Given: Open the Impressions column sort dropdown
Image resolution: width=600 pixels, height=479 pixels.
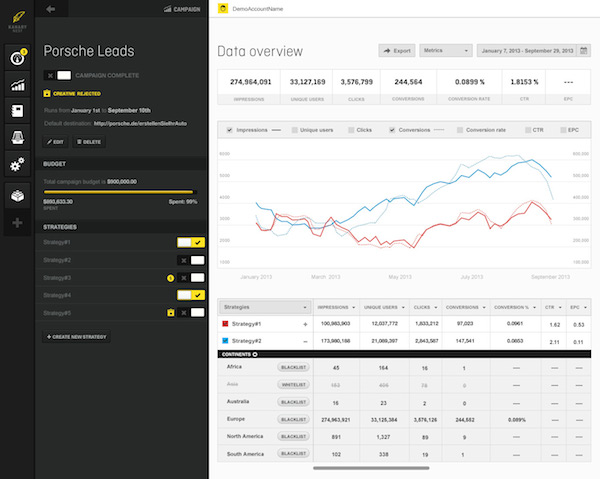Looking at the screenshot, I should 354,308.
